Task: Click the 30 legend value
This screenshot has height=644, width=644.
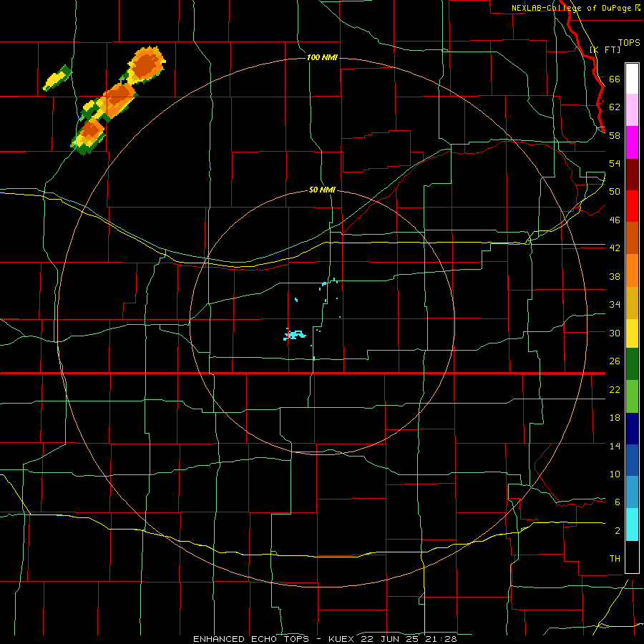Action: tap(615, 333)
